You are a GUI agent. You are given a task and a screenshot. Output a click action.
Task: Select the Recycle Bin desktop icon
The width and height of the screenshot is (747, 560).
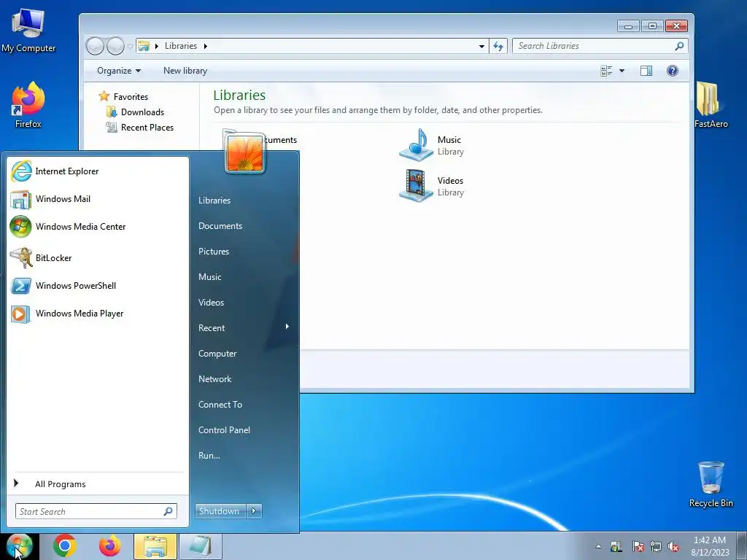711,484
